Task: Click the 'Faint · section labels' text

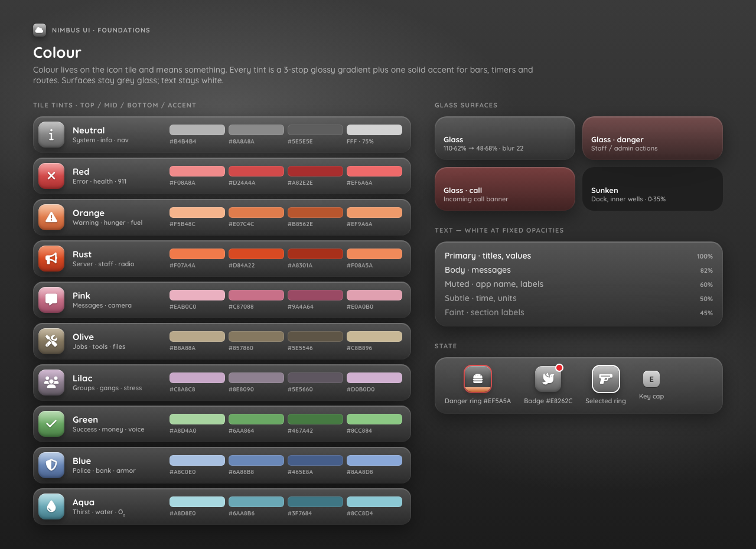Action: (484, 312)
